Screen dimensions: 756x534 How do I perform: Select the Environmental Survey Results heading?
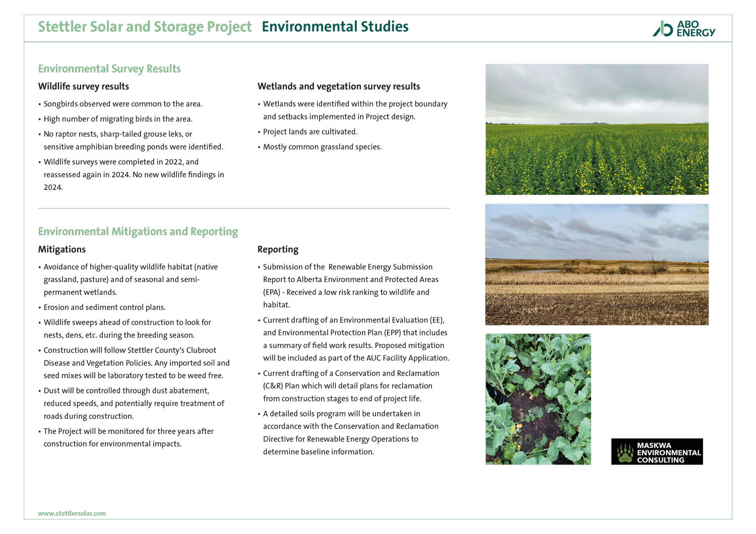pos(109,69)
